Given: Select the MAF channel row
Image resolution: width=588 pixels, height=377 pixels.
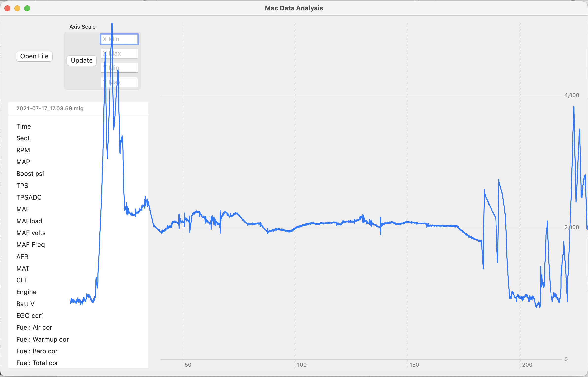Looking at the screenshot, I should (78, 209).
